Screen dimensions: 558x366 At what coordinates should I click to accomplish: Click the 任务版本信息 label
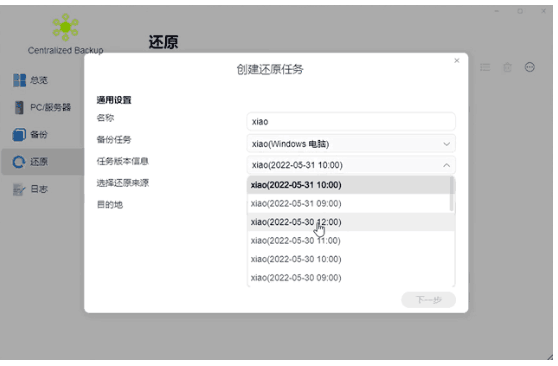pyautogui.click(x=123, y=161)
